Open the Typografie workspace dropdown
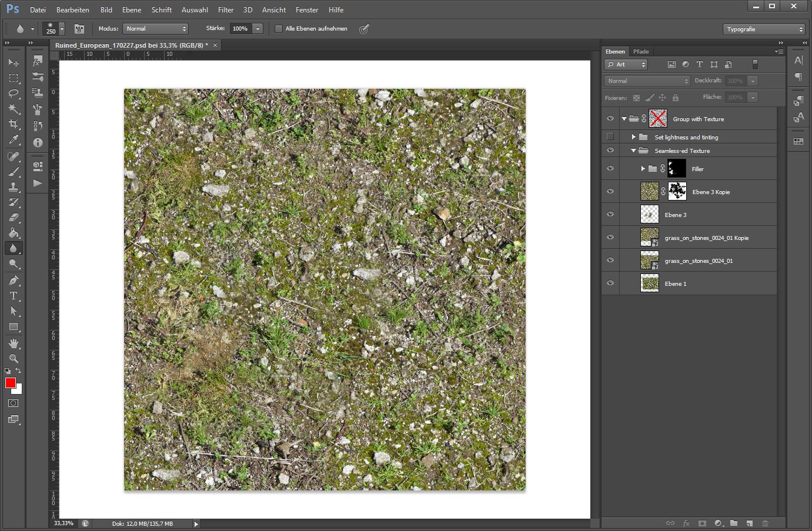 click(x=763, y=29)
